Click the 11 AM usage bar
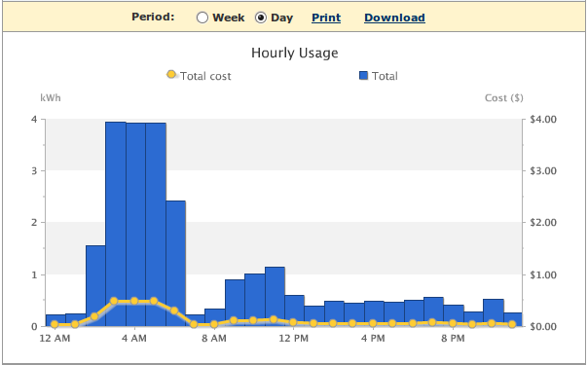The width and height of the screenshot is (588, 365). point(275,297)
